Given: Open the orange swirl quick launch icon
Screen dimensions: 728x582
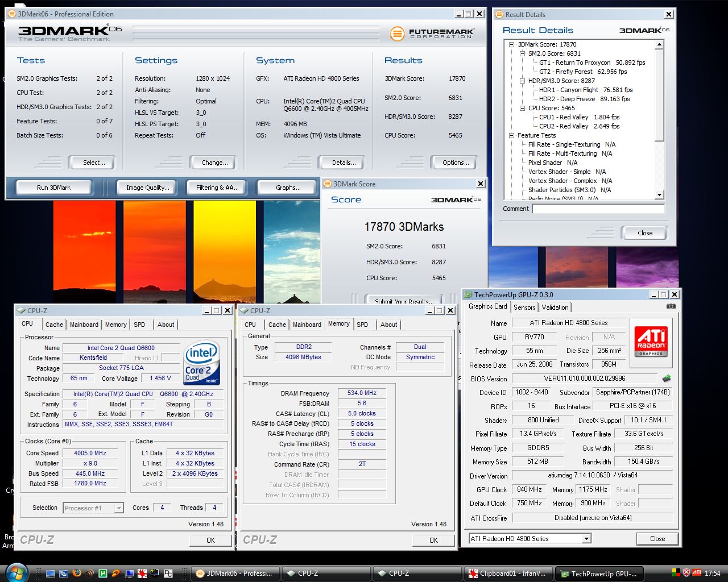Looking at the screenshot, I should (x=116, y=573).
